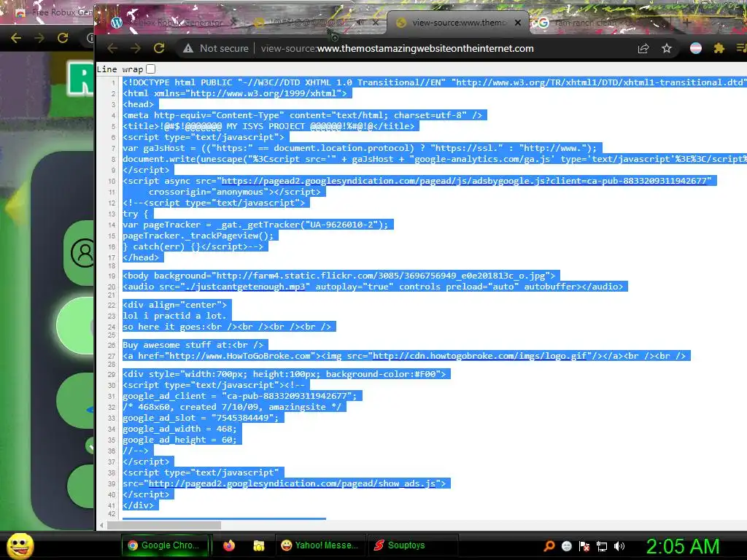
Task: Open the flag with red X tray icon
Action: point(584,546)
